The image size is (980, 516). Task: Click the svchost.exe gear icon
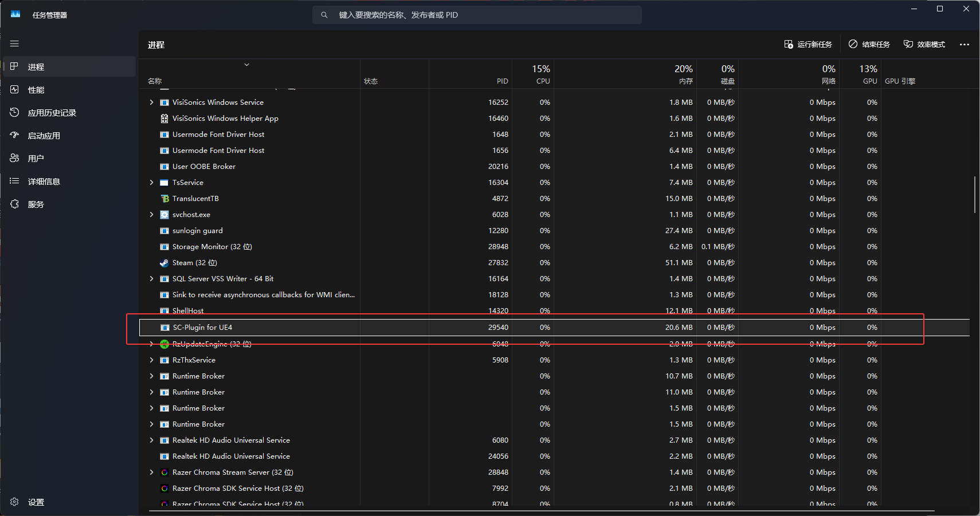(164, 215)
